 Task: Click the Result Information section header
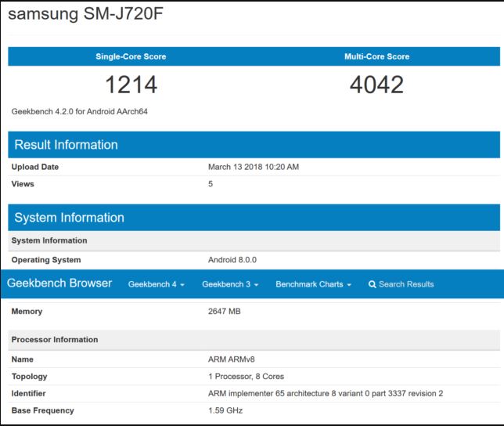click(66, 145)
